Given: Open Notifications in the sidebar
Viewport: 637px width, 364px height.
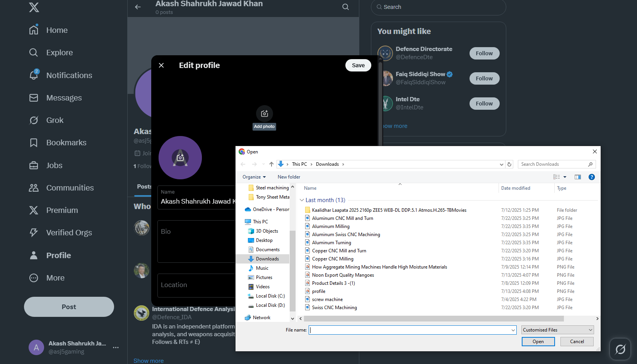Looking at the screenshot, I should [x=61, y=75].
